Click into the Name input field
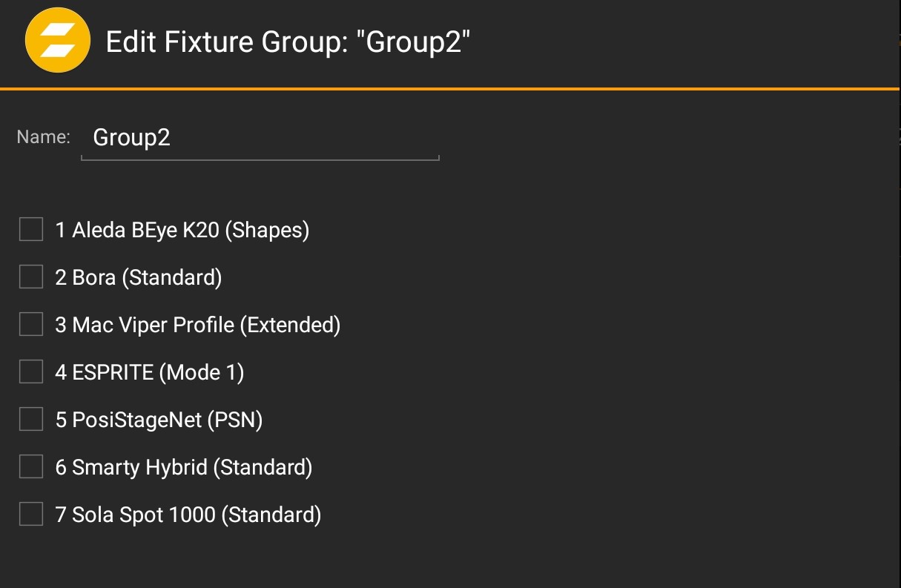 (x=260, y=138)
